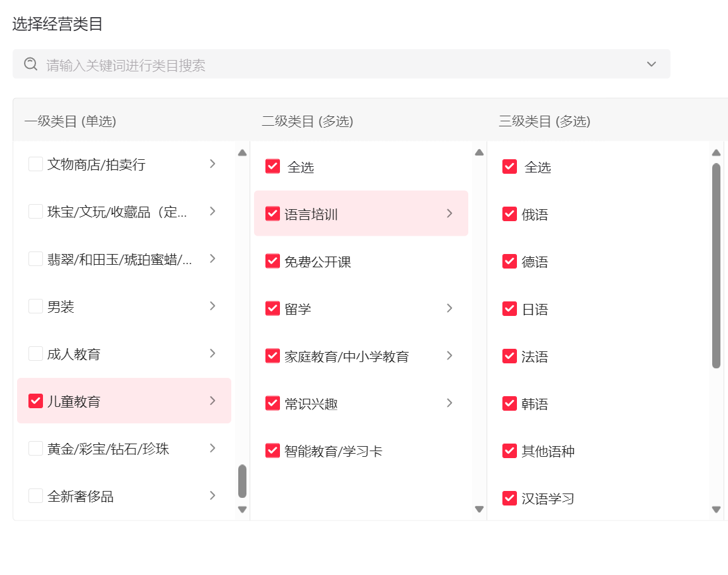Image resolution: width=728 pixels, height=575 pixels.
Task: Expand the 留学 subcategory chevron
Action: [x=449, y=308]
